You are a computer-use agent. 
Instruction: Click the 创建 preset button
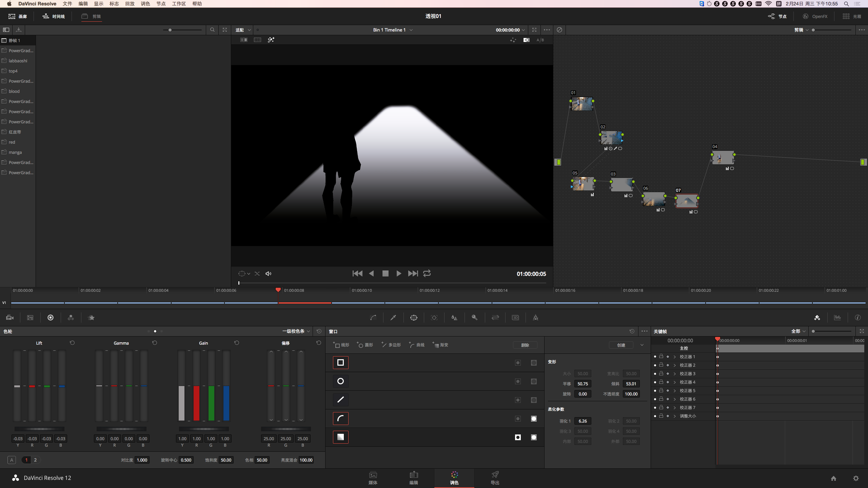[621, 345]
